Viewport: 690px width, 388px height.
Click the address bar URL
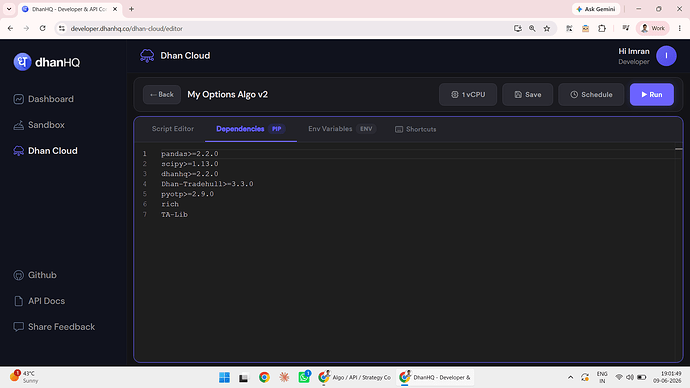[x=127, y=29]
